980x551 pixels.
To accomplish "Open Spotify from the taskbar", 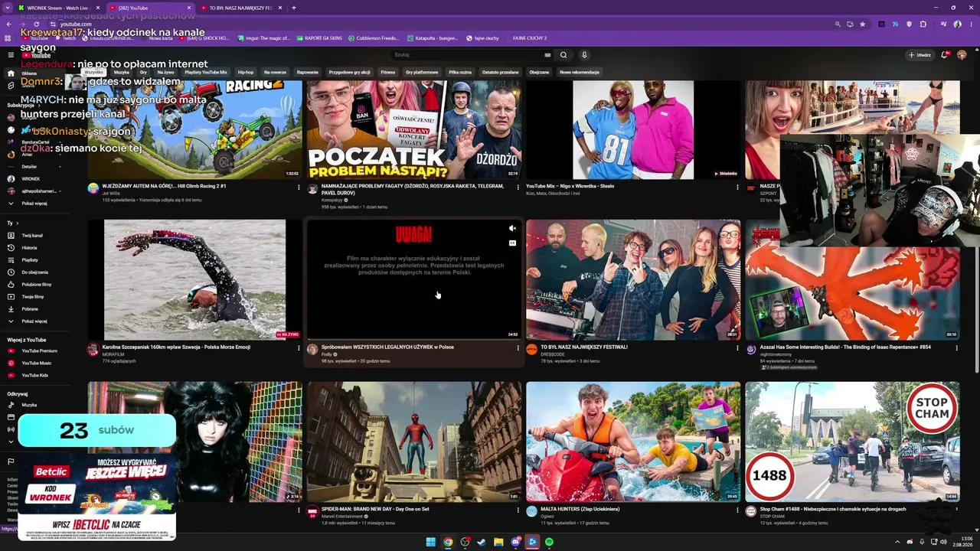I will click(550, 543).
